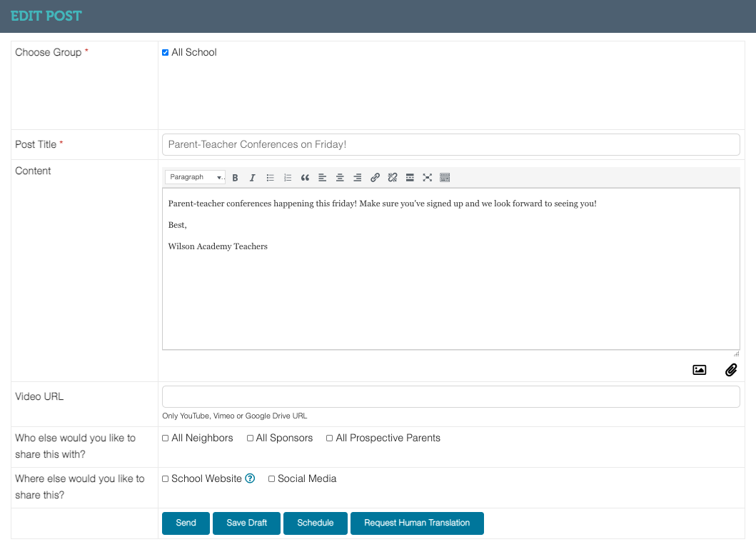
Task: Tick the All Prospective Parents checkbox
Action: tap(330, 438)
